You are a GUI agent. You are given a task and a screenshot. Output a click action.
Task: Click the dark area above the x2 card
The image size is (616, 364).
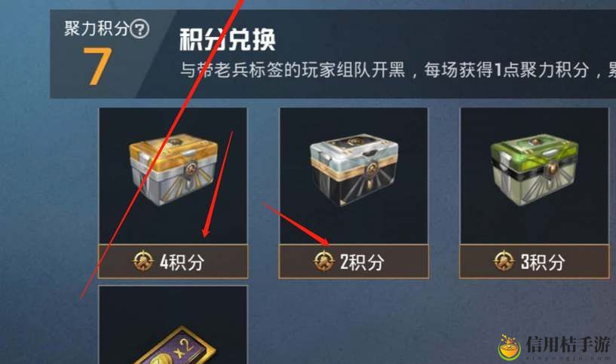coord(173,306)
